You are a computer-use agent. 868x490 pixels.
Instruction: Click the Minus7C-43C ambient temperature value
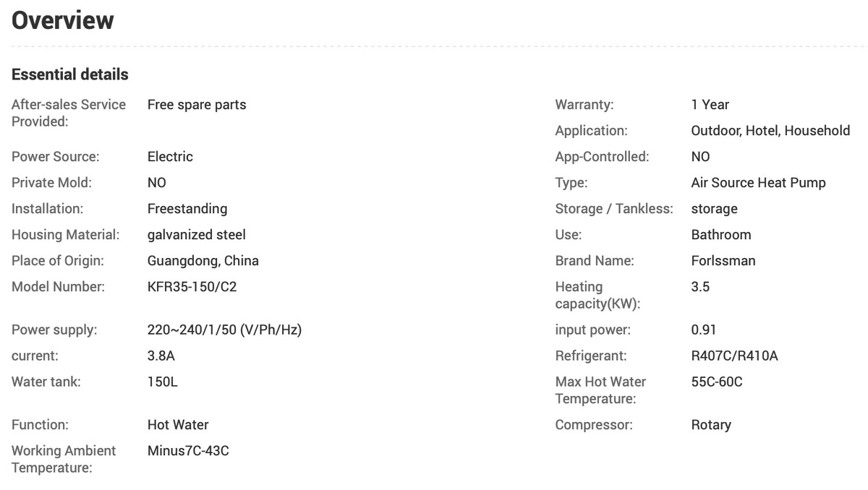point(188,451)
